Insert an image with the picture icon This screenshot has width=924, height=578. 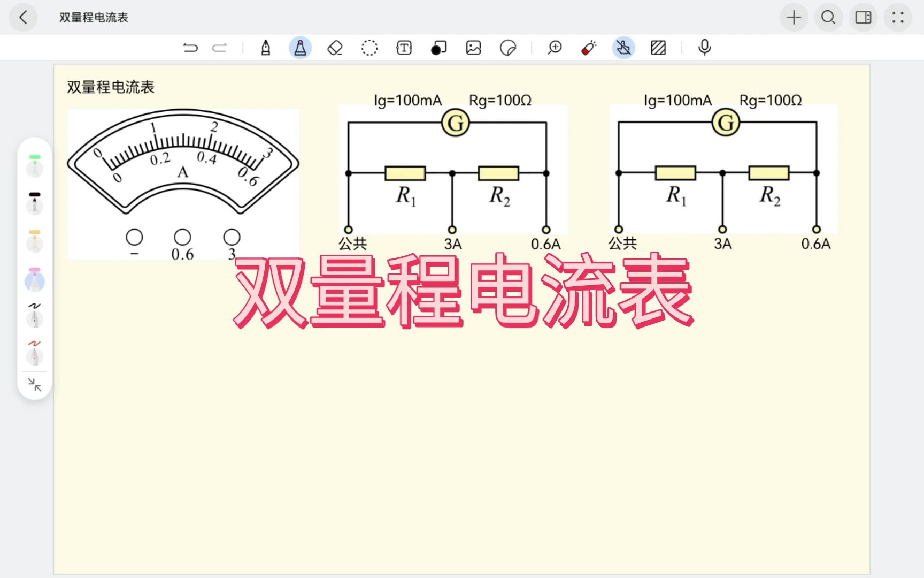[474, 48]
